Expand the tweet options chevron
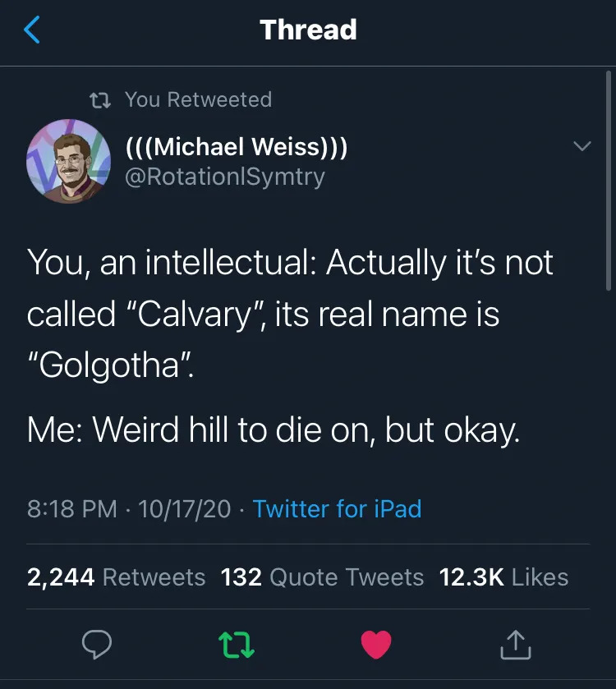The image size is (616, 689). [582, 147]
